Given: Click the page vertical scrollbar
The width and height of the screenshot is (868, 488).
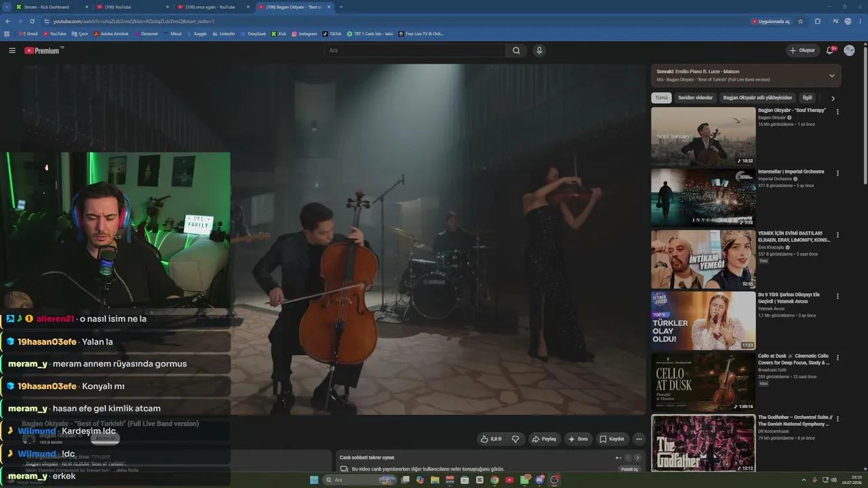Looking at the screenshot, I should coord(865,115).
